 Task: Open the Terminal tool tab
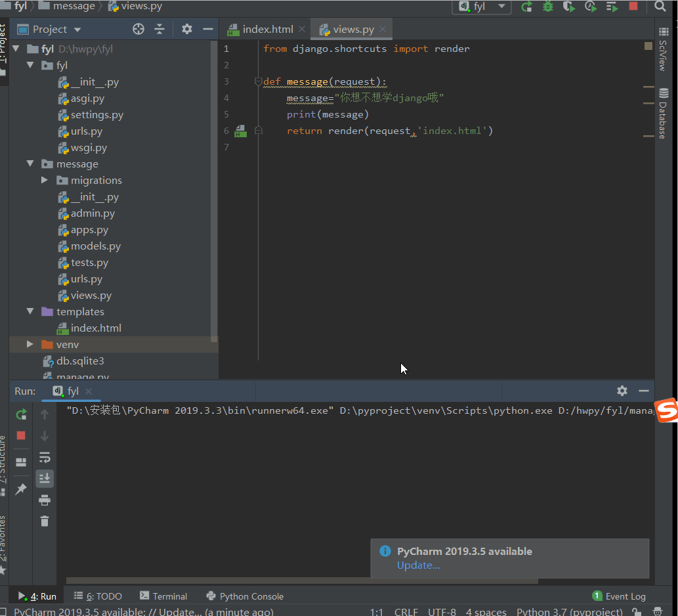pos(163,596)
